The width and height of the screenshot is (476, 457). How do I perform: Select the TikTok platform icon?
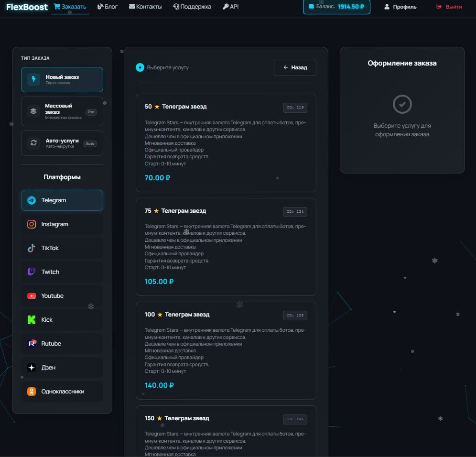[x=32, y=248]
